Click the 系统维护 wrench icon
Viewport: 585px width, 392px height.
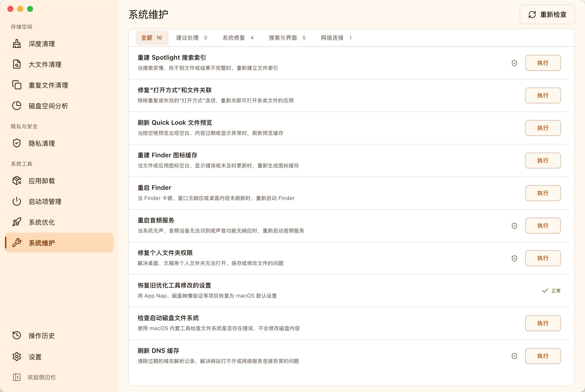(17, 243)
